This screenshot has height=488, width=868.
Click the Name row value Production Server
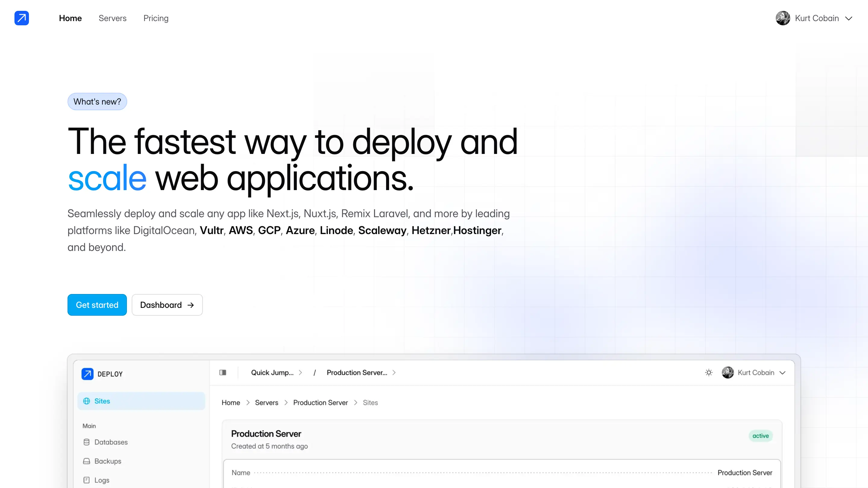(x=745, y=473)
